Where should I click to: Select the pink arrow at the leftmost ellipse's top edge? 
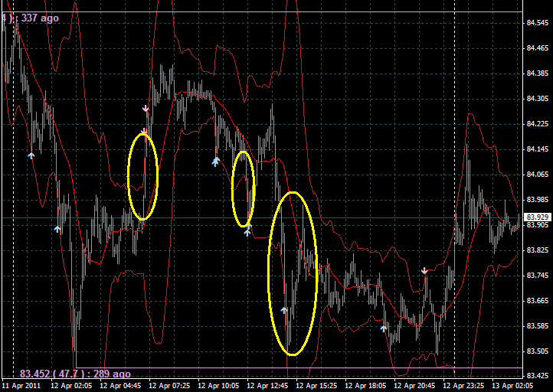pyautogui.click(x=143, y=132)
